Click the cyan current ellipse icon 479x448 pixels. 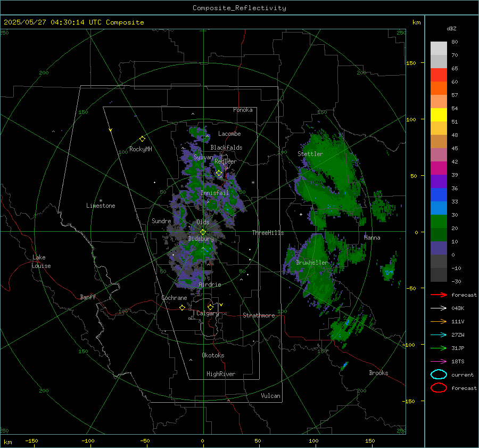(x=439, y=374)
